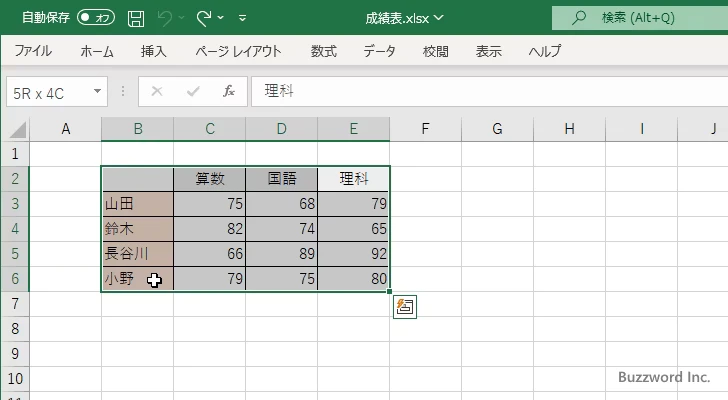Select the cell containing 長谷川

pos(137,254)
